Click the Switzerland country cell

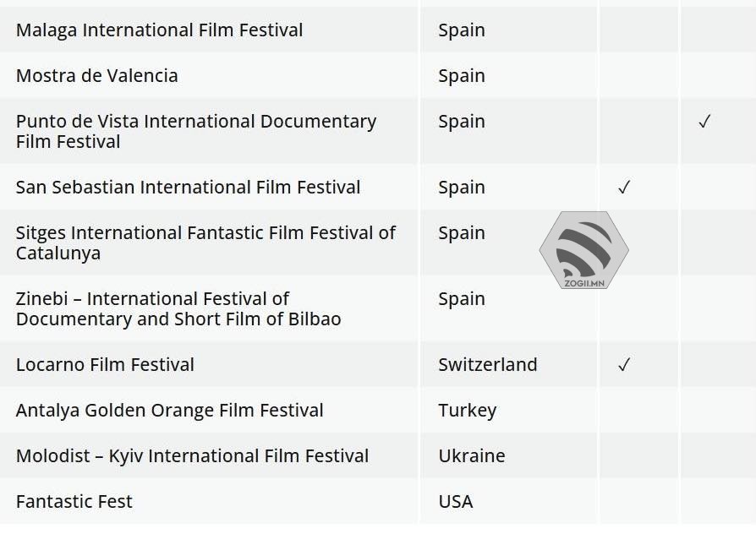(x=487, y=365)
